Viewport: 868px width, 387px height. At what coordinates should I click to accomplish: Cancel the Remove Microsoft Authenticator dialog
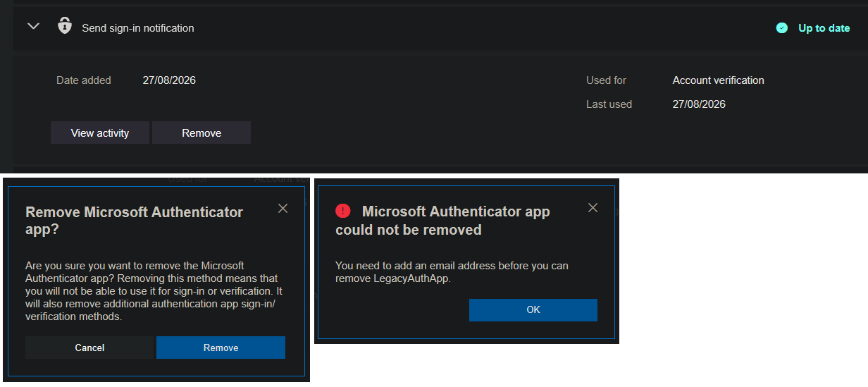point(89,348)
